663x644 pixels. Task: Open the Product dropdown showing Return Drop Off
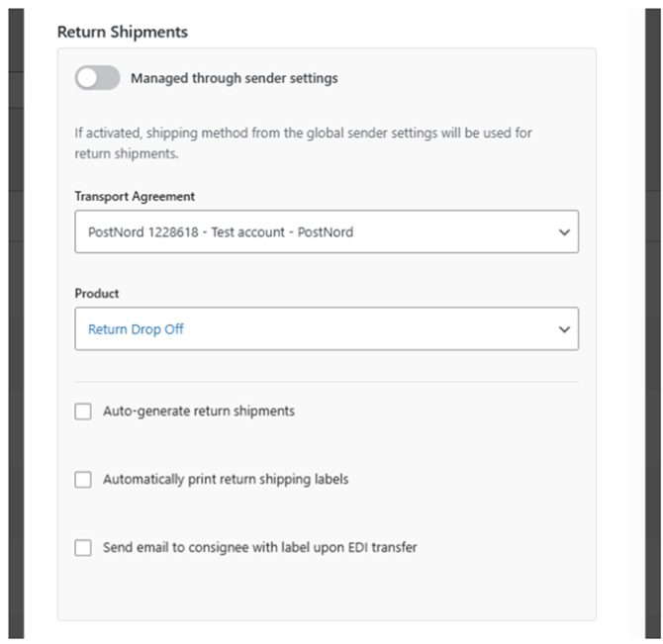327,328
